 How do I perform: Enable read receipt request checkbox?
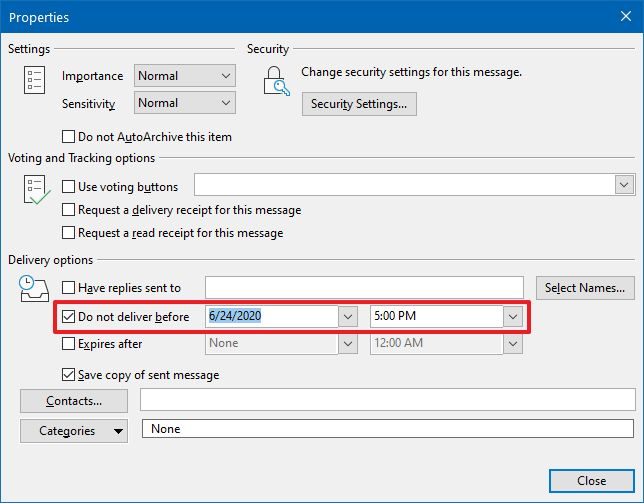(x=69, y=233)
